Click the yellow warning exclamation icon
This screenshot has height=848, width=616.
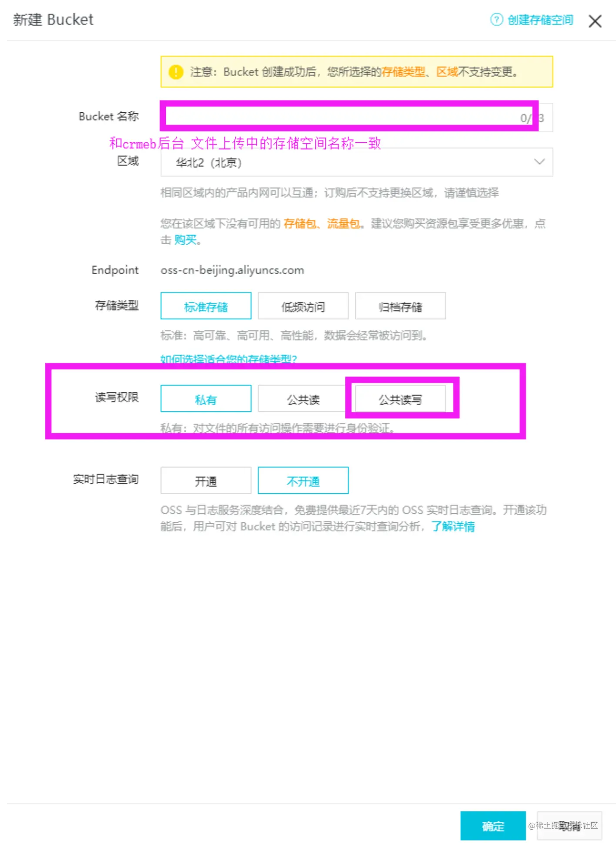click(176, 72)
